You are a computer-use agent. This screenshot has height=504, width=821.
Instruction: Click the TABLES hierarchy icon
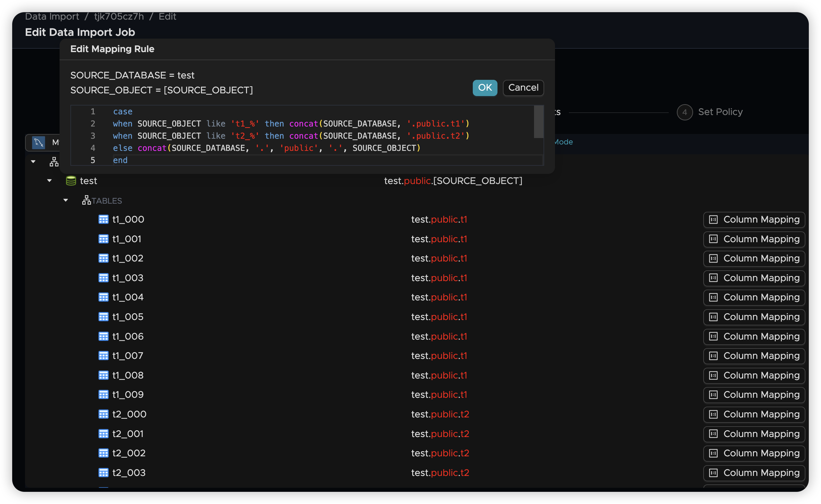pos(86,200)
